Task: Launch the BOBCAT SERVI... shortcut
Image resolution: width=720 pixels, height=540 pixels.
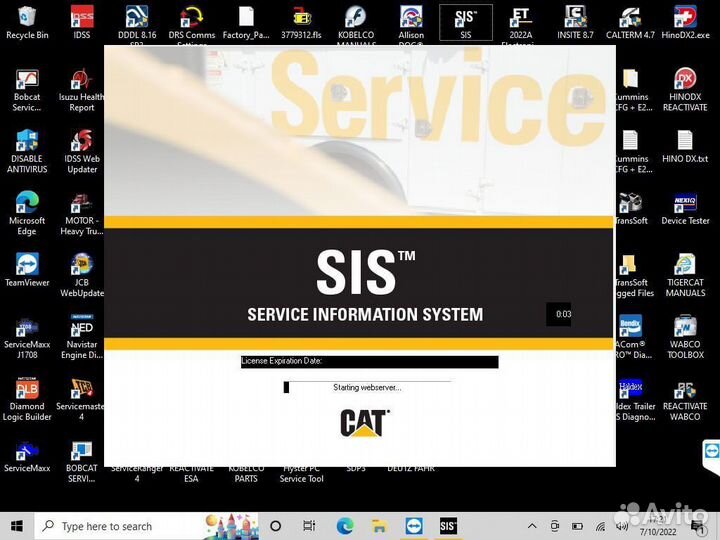Action: tap(82, 462)
